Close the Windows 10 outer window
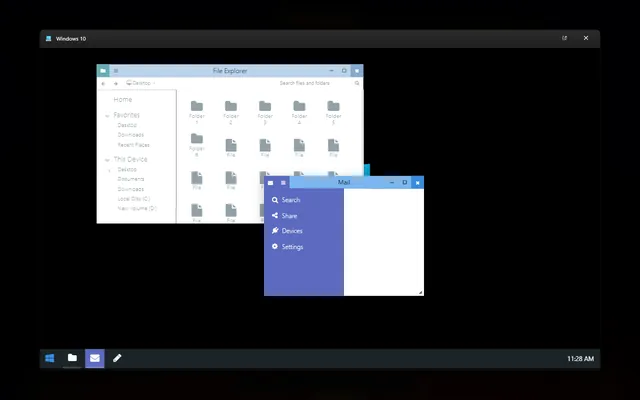 pyautogui.click(x=586, y=38)
